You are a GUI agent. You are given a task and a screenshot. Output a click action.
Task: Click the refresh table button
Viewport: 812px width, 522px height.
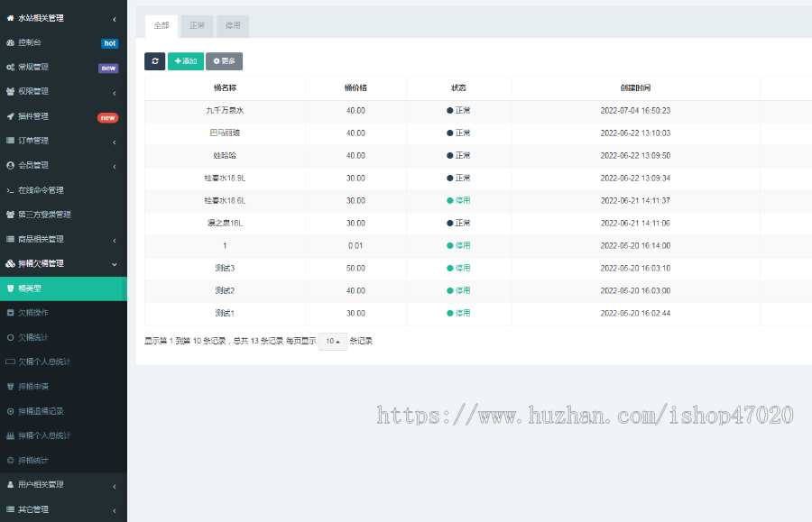click(155, 61)
